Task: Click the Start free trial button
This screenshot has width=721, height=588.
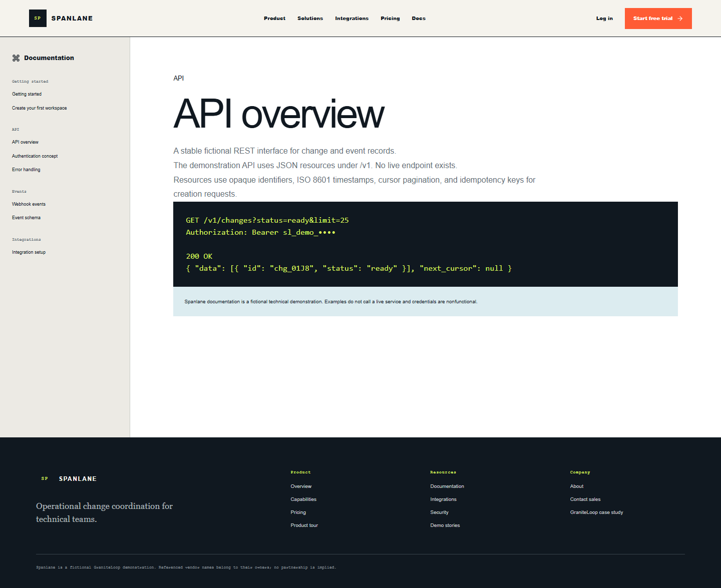Action: point(658,19)
